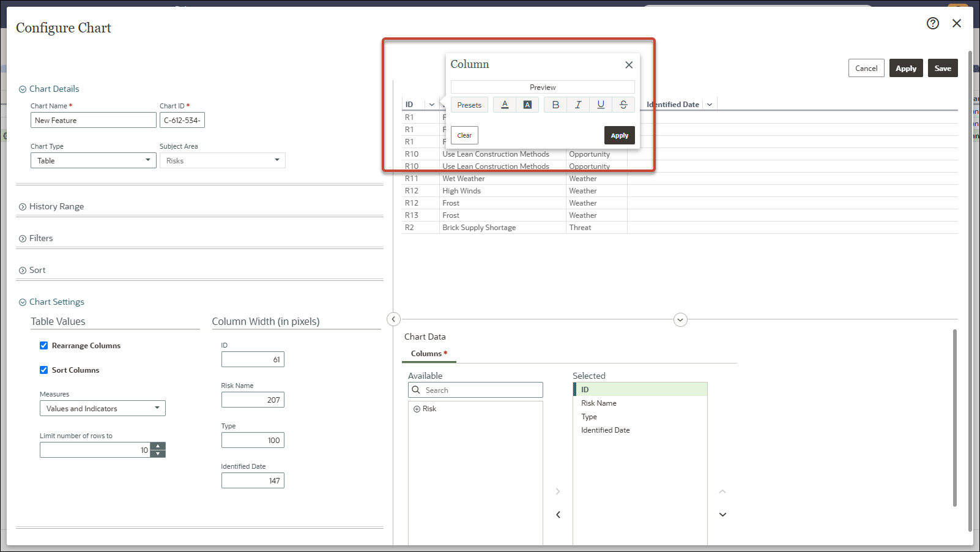
Task: Click the Type width field
Action: tap(253, 440)
